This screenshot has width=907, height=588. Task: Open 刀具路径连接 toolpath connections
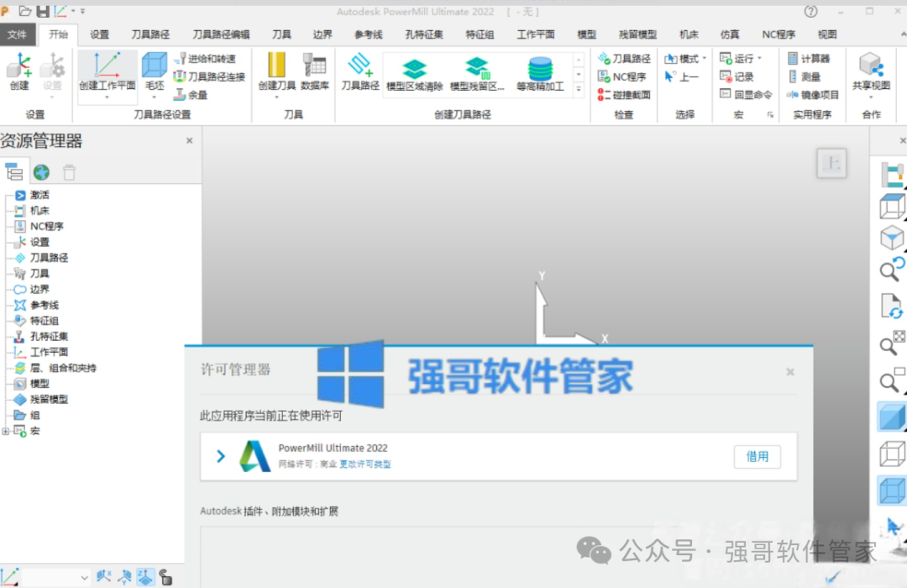tap(209, 76)
